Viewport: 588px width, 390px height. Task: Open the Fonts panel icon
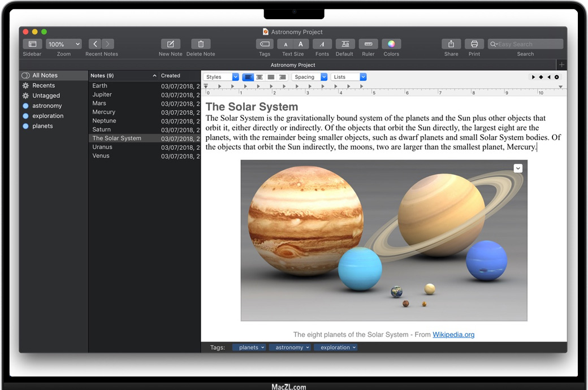click(x=322, y=44)
